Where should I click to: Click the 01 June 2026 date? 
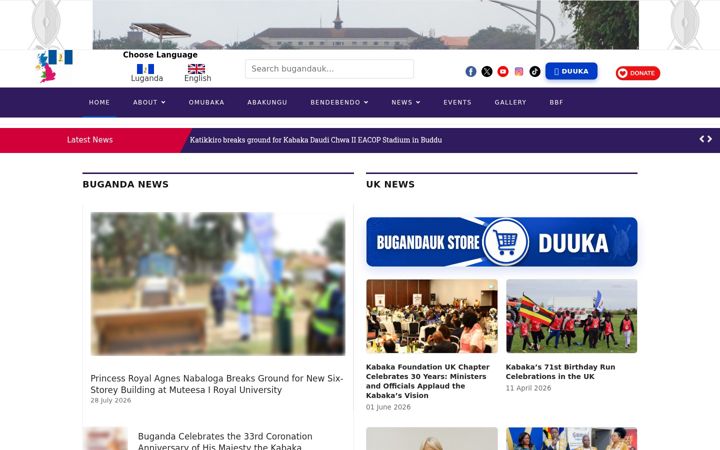click(x=388, y=407)
